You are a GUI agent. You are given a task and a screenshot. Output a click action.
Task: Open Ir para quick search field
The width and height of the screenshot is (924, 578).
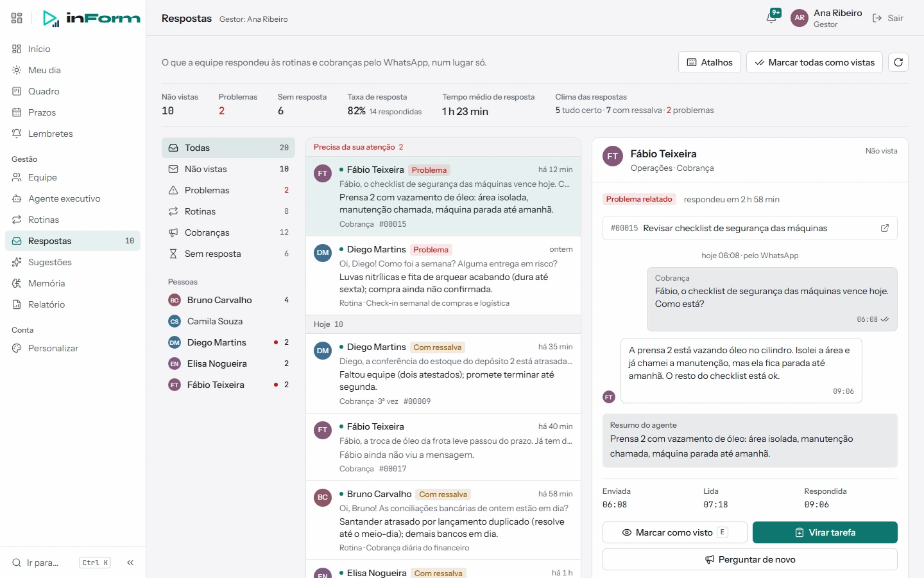point(62,563)
